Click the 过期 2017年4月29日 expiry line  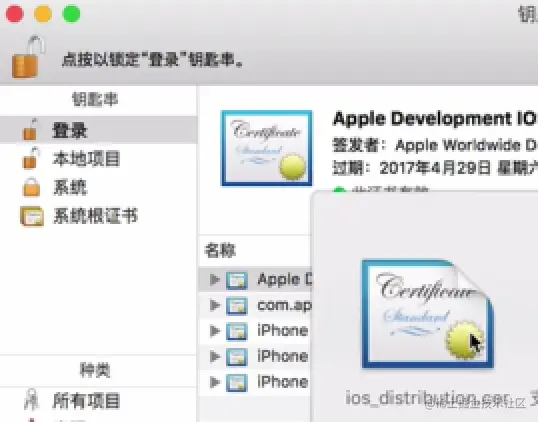435,168
